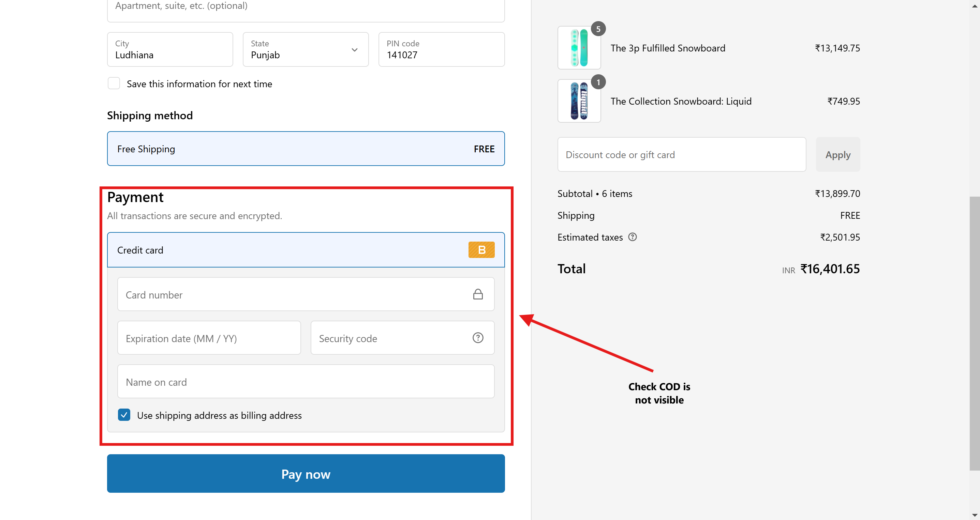The image size is (980, 520).
Task: Uncheck Use shipping address as billing address
Action: (124, 415)
